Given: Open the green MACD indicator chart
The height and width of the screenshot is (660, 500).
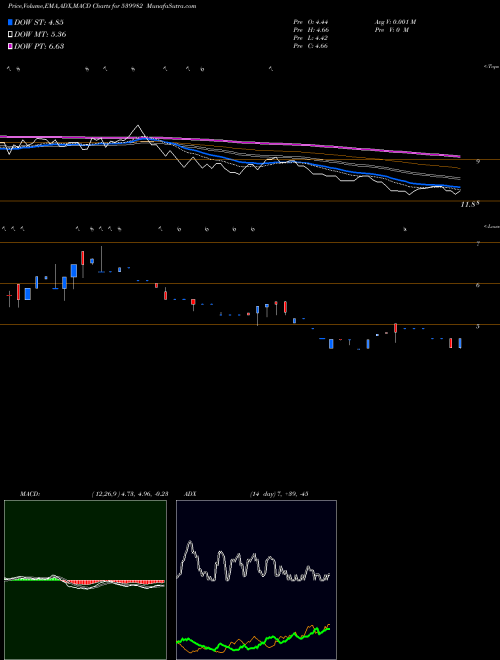Looking at the screenshot, I should tap(85, 580).
